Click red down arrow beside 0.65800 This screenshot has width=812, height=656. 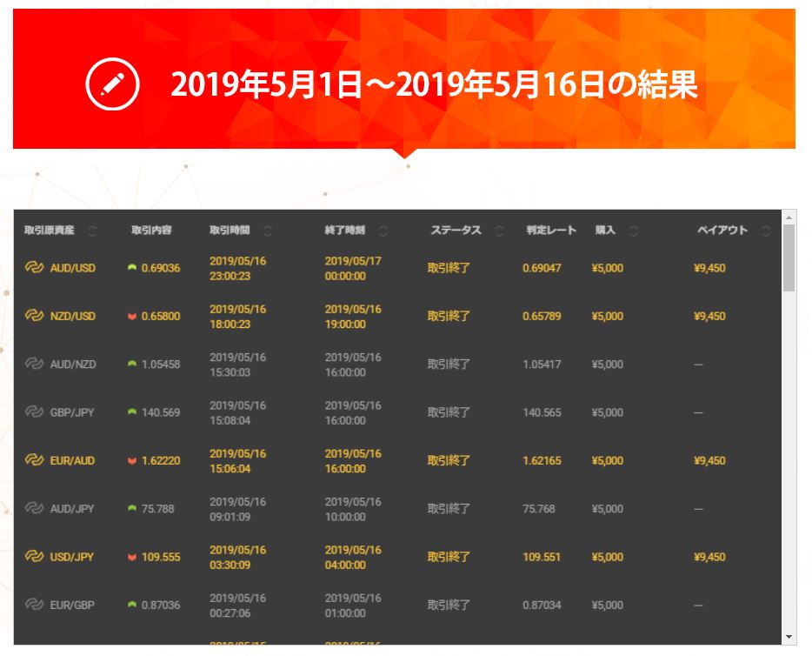coord(132,316)
